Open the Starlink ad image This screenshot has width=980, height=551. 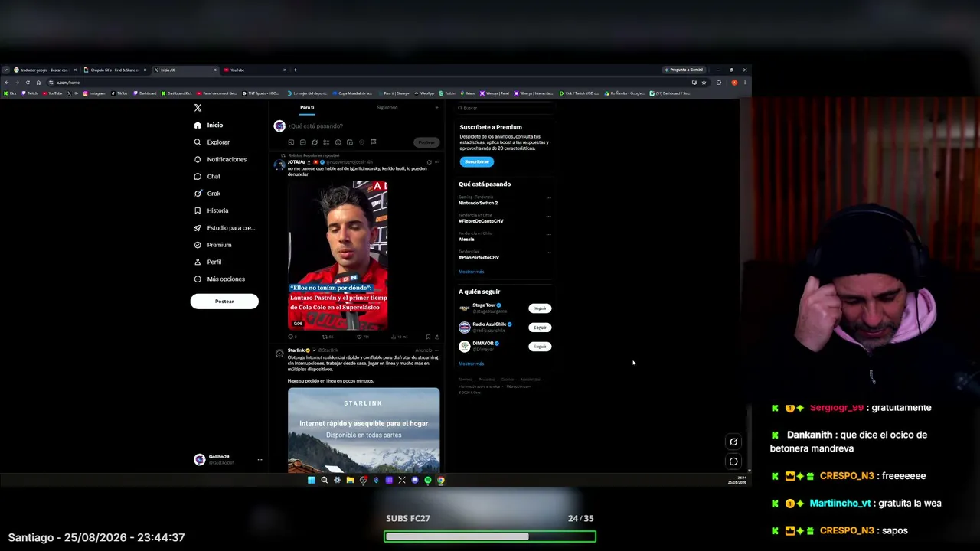point(364,430)
